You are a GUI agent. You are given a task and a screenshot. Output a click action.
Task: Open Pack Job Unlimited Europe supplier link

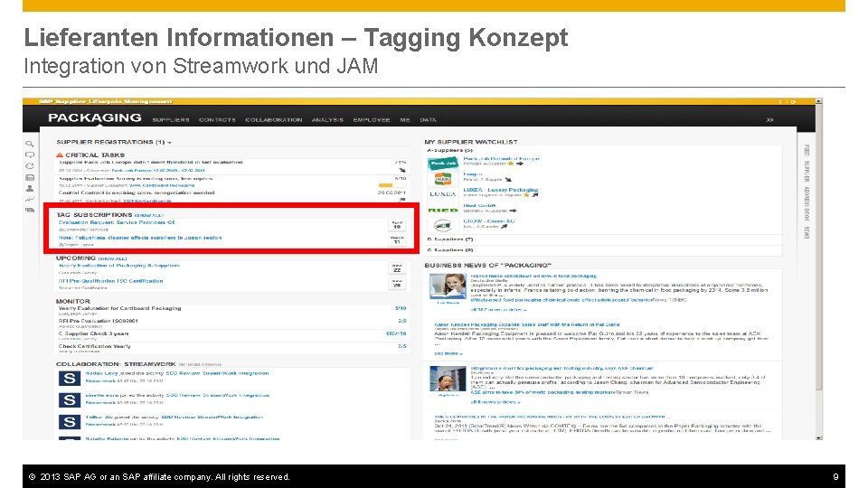(x=501, y=159)
